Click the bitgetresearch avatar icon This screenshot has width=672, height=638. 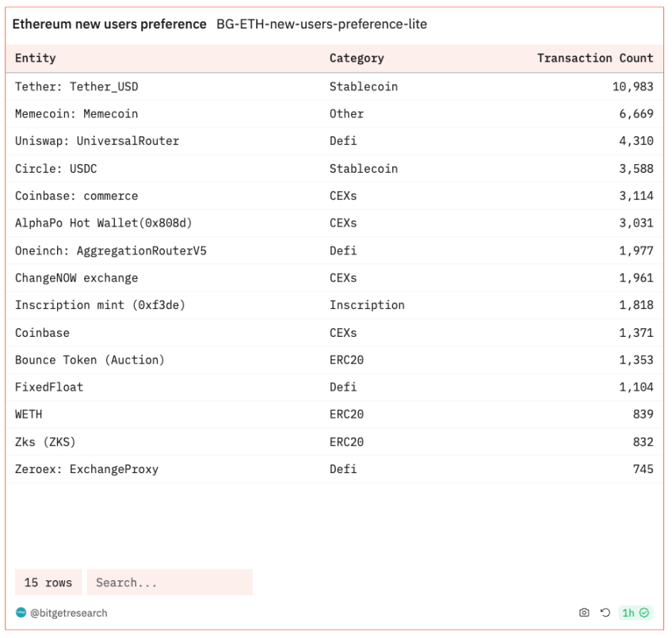21,613
